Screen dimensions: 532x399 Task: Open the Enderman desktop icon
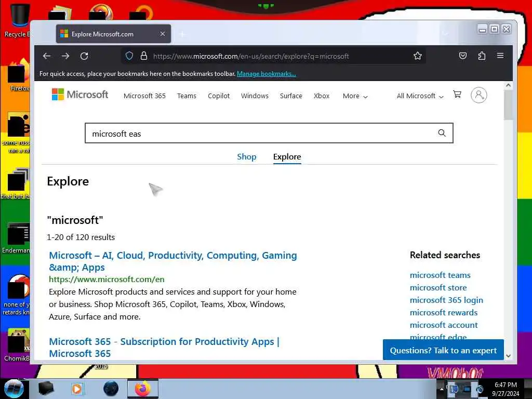point(17,238)
